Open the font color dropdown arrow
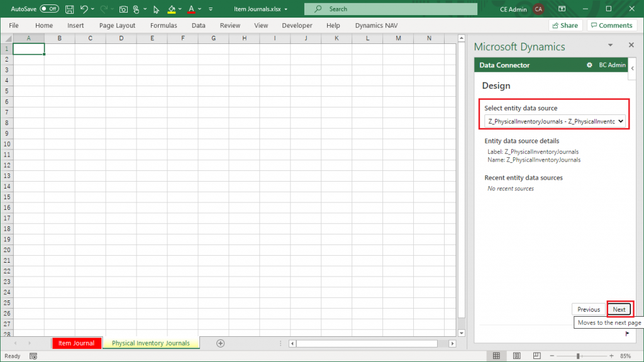The height and width of the screenshot is (362, 644). pyautogui.click(x=199, y=9)
